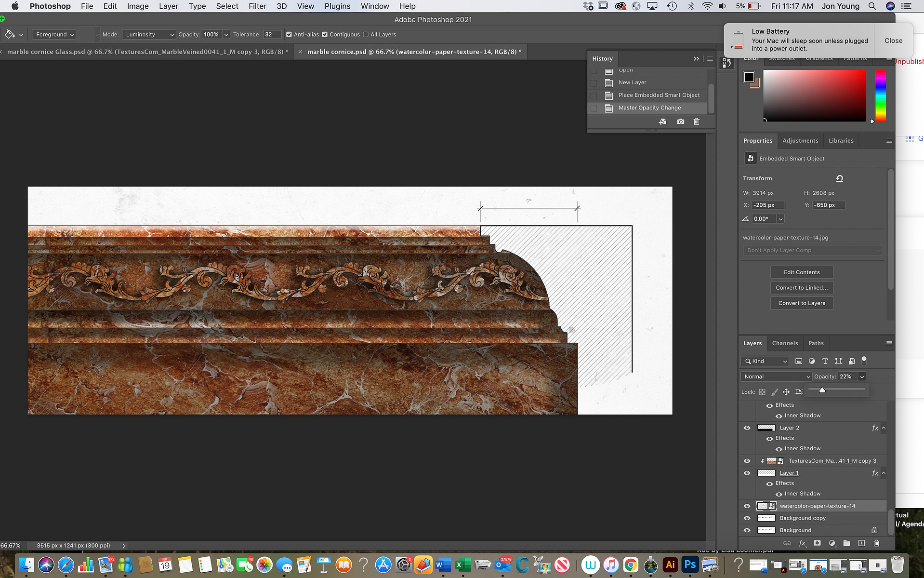Filter layers by adjustment layers
The image size is (924, 578).
(812, 361)
